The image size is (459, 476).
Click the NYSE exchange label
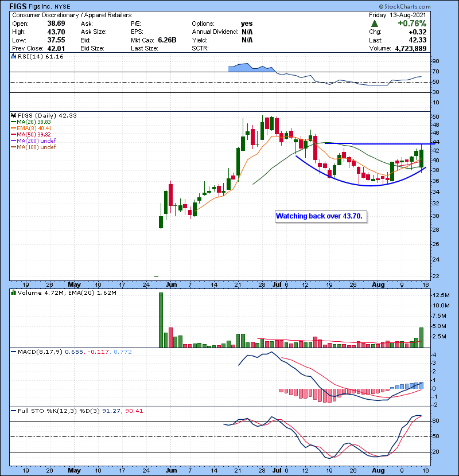63,7
